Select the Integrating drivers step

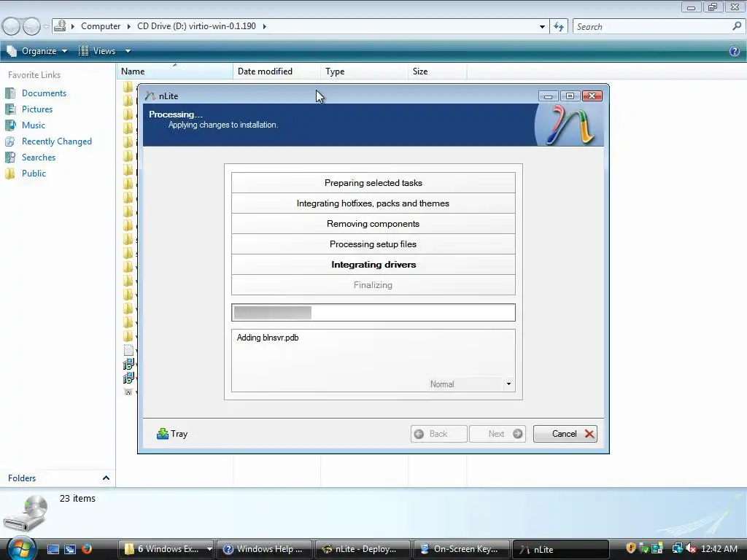pyautogui.click(x=373, y=264)
